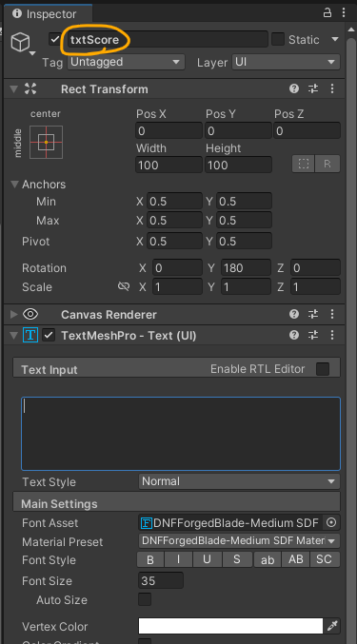Image resolution: width=357 pixels, height=644 pixels.
Task: Toggle constrained proportions scale link
Action: click(123, 286)
